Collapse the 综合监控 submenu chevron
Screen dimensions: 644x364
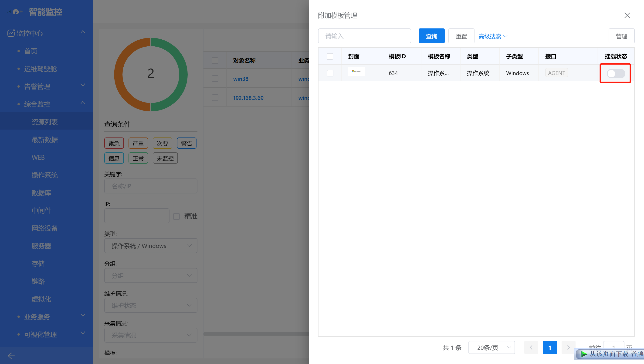point(83,103)
